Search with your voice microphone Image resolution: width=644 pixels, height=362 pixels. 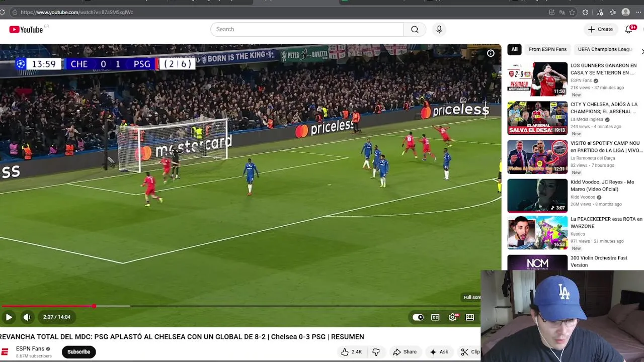tap(439, 29)
